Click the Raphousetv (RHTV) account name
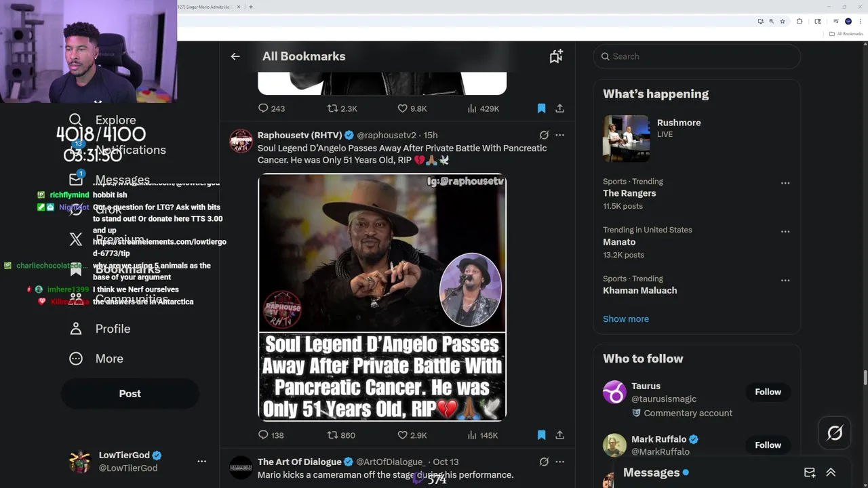Screen dimensions: 868x488 click(x=300, y=135)
